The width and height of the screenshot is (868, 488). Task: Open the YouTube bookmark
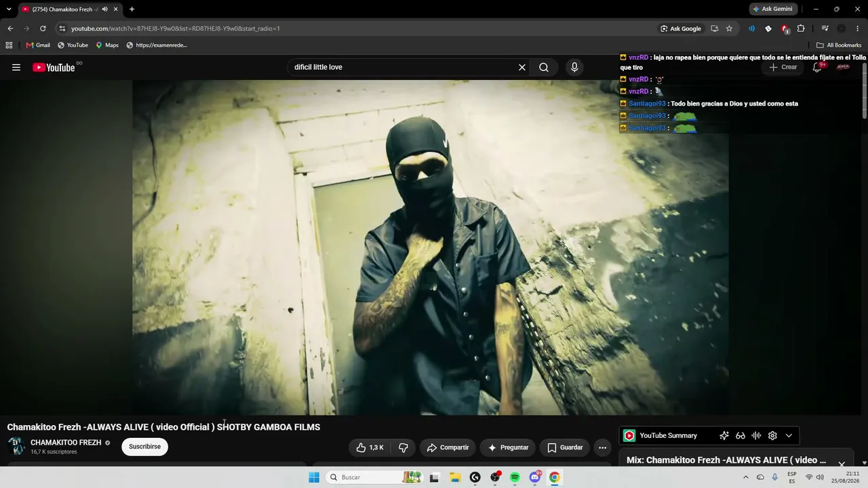(x=73, y=45)
